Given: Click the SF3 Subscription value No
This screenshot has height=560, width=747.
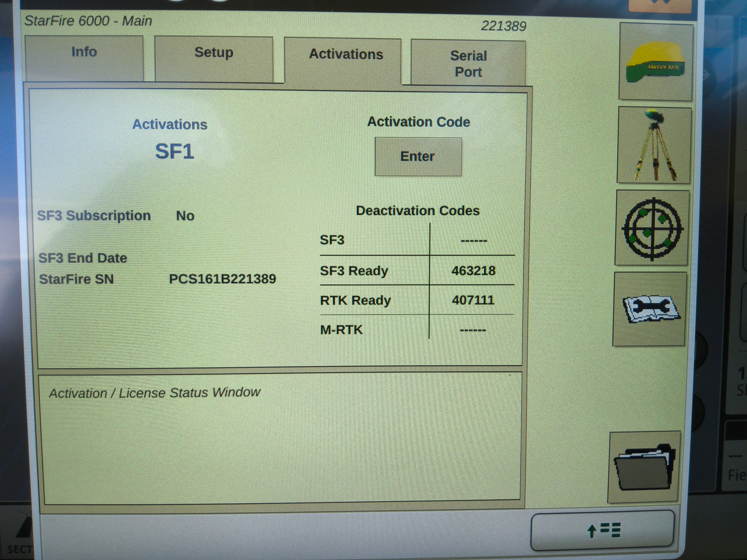Looking at the screenshot, I should click(185, 216).
